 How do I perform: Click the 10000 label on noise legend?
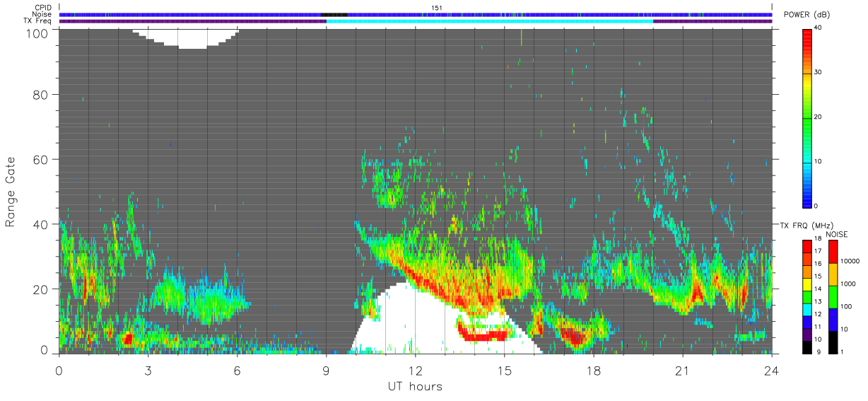848,261
